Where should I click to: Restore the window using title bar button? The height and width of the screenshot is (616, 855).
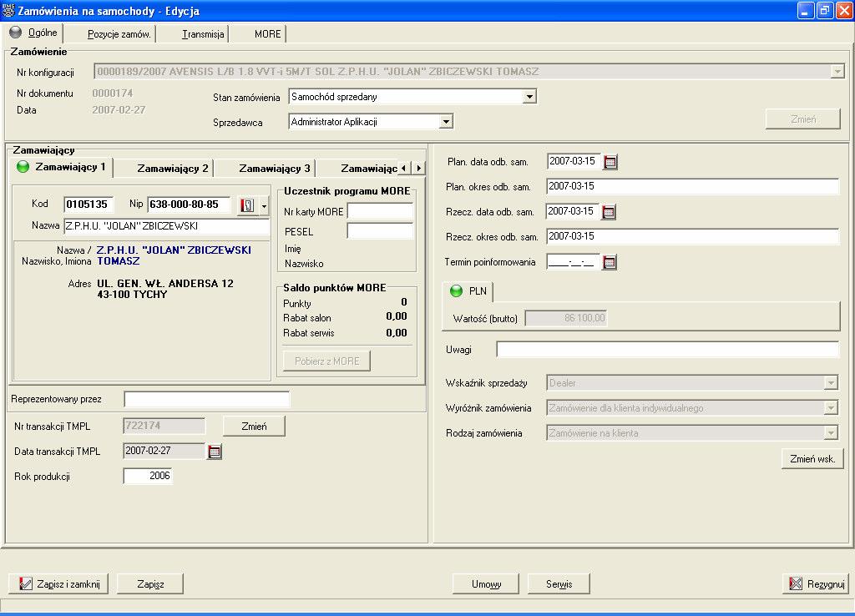[x=824, y=10]
